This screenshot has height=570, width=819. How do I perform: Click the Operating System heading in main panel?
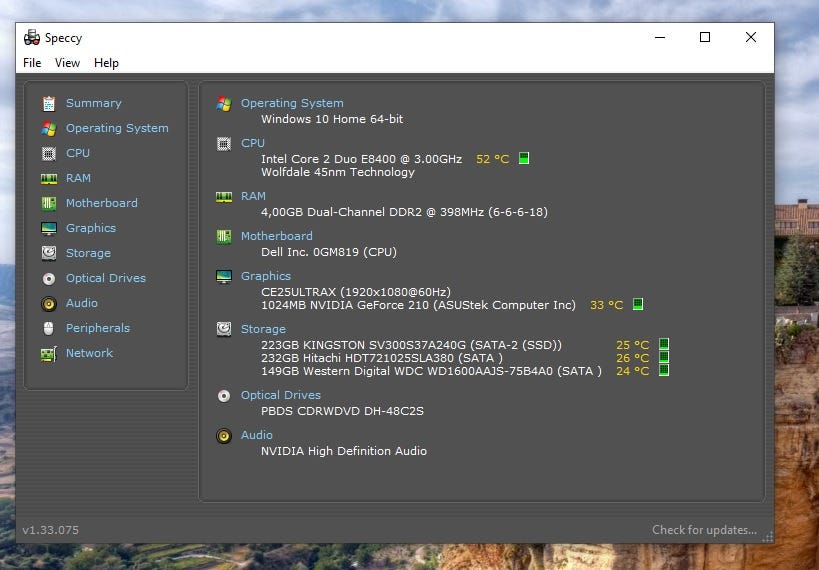coord(292,103)
